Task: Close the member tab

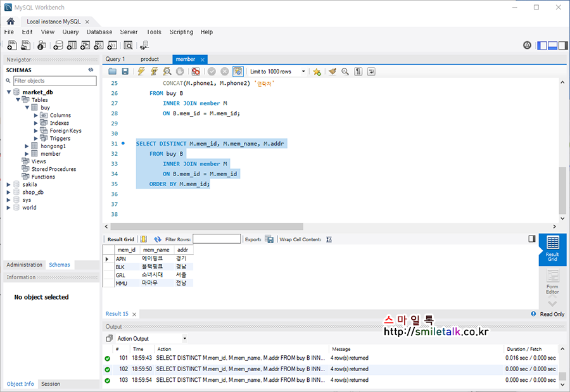Action: (203, 60)
